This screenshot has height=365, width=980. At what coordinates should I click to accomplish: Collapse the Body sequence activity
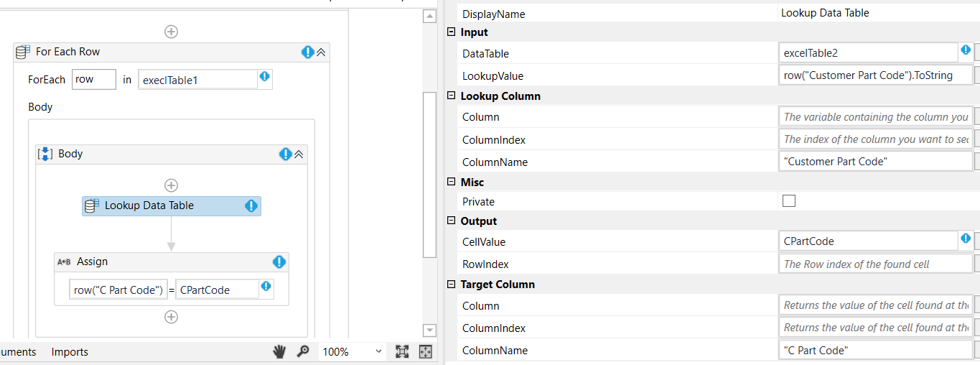pos(299,154)
